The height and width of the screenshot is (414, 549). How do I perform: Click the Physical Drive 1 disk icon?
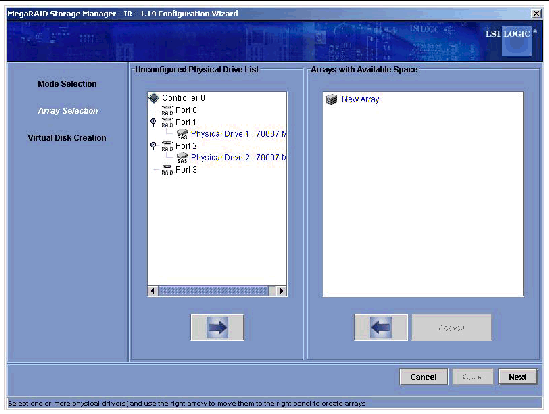pos(182,134)
